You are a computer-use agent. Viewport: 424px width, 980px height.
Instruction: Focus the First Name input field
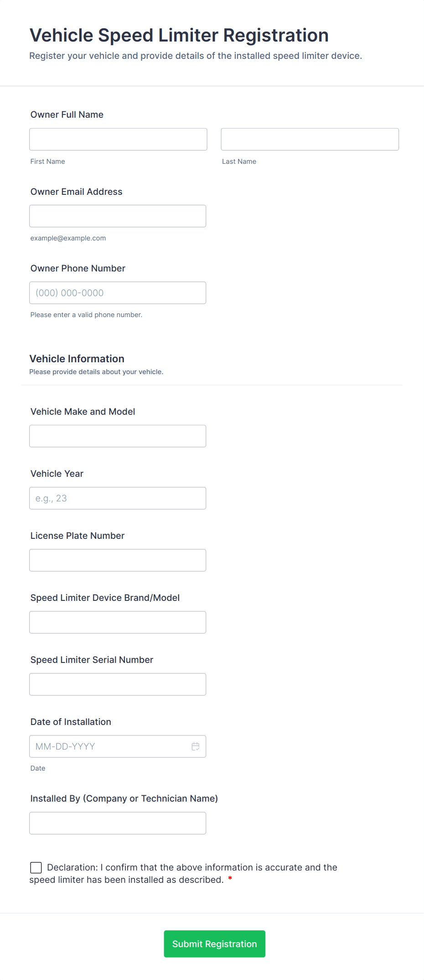pos(118,139)
